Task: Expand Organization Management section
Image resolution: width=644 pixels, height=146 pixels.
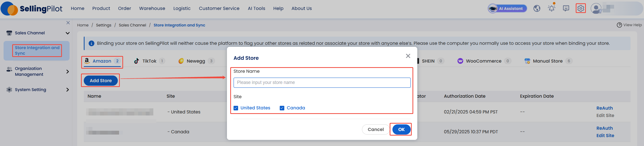Action: (x=68, y=71)
